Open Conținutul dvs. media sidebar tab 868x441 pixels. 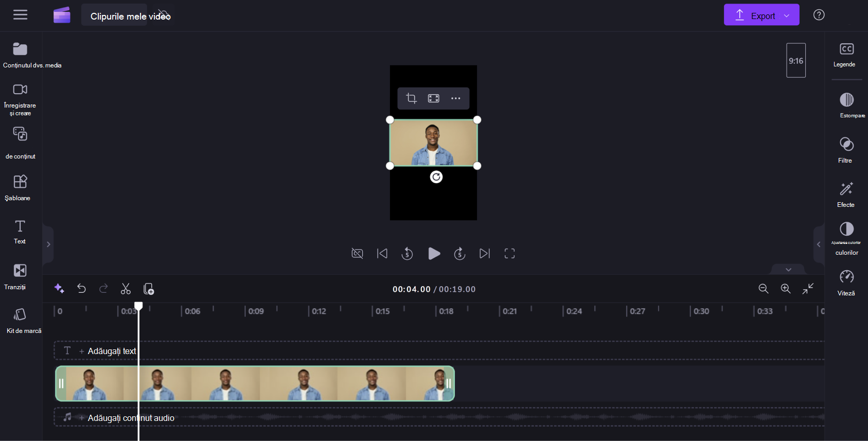click(21, 55)
